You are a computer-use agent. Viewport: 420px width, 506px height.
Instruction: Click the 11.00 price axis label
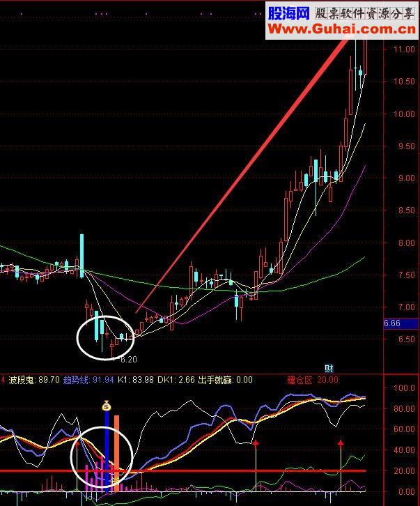pos(403,49)
